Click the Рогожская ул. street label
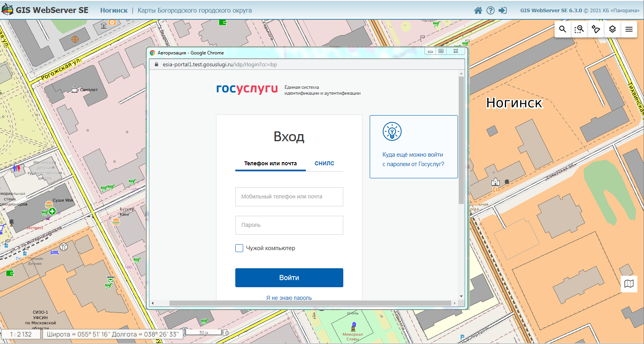 pyautogui.click(x=61, y=69)
